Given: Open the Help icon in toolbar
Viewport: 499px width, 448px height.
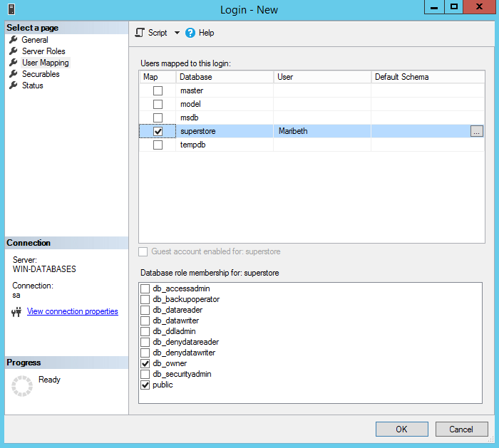Looking at the screenshot, I should coord(190,33).
